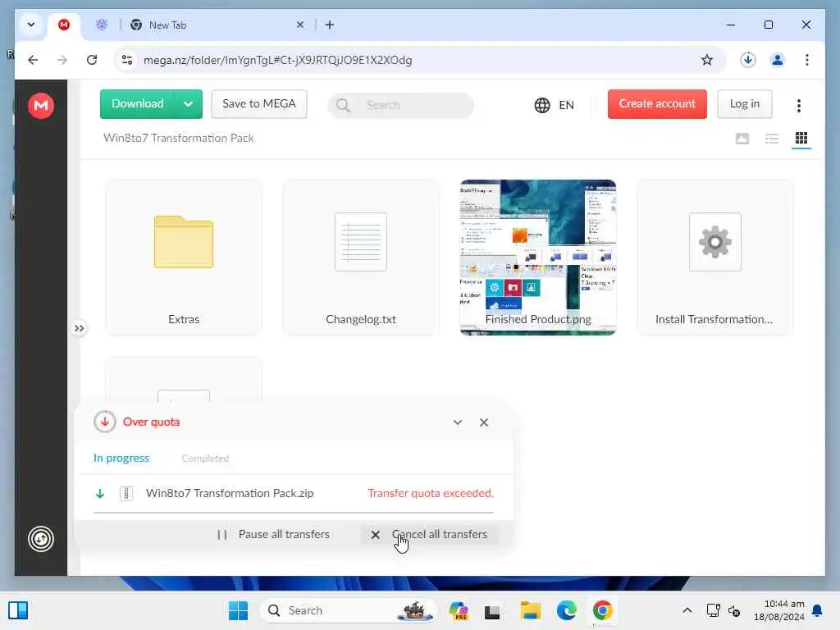Screen dimensions: 840x630
Task: Click the MEGA logo in sidebar
Action: click(41, 106)
